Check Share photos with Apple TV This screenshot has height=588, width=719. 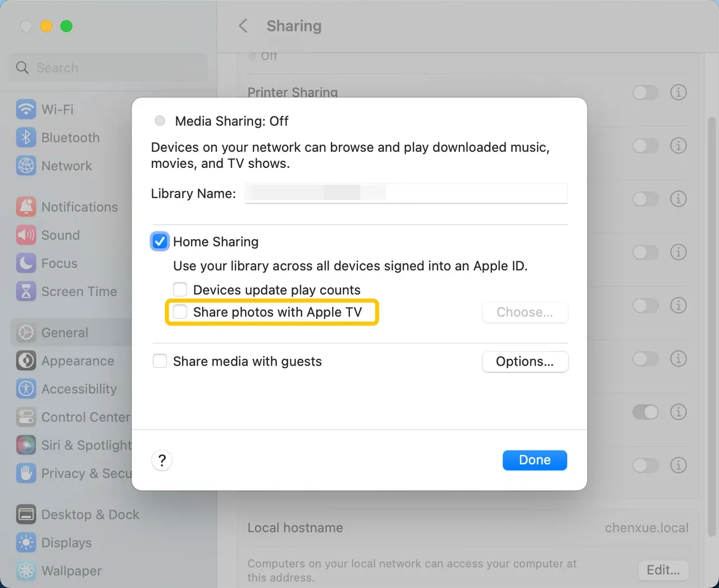180,312
